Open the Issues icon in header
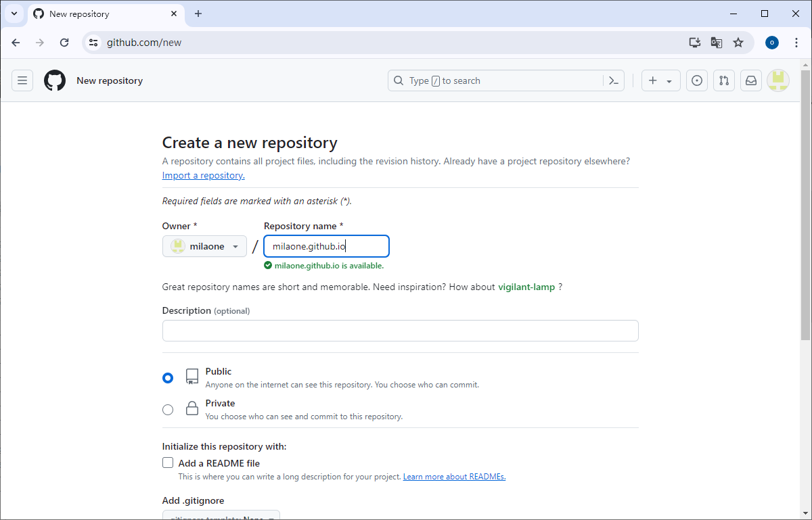 click(697, 80)
